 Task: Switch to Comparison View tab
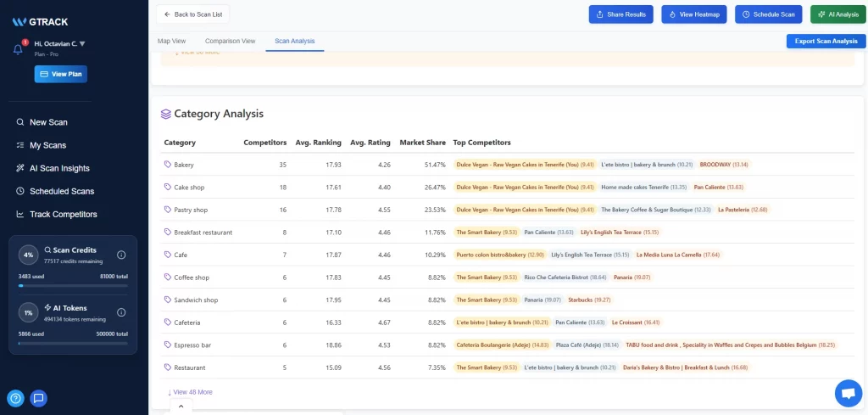(x=231, y=41)
